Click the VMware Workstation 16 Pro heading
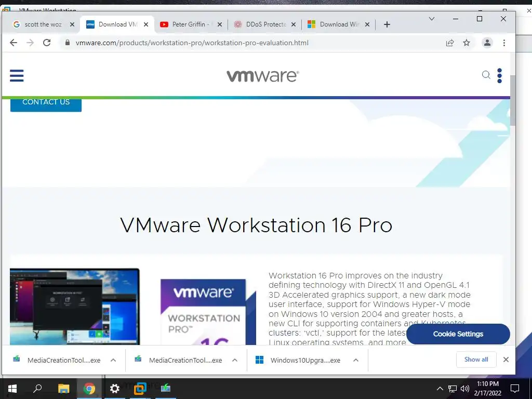 tap(256, 225)
